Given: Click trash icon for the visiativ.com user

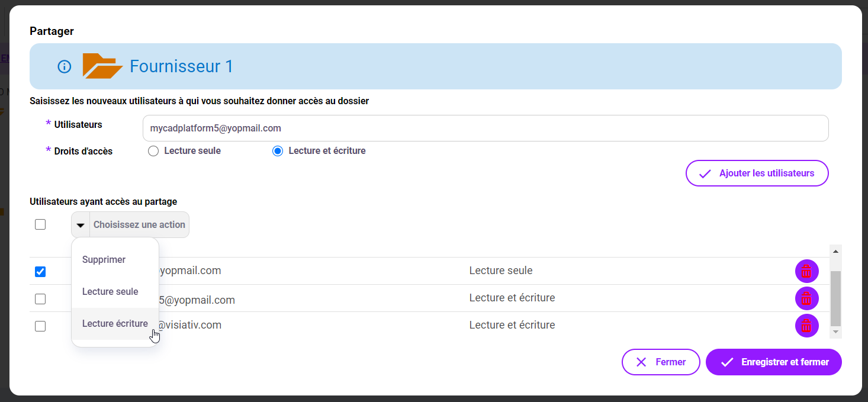Looking at the screenshot, I should 806,326.
